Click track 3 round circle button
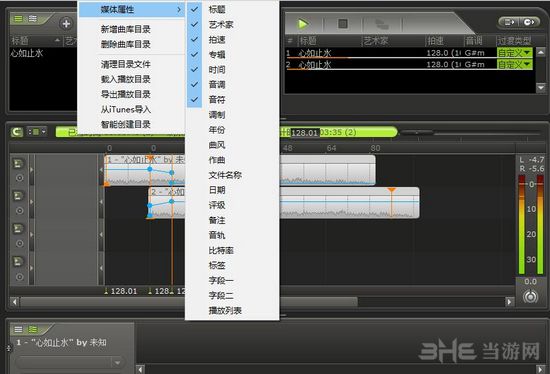The height and width of the screenshot is (374, 550). click(x=20, y=243)
